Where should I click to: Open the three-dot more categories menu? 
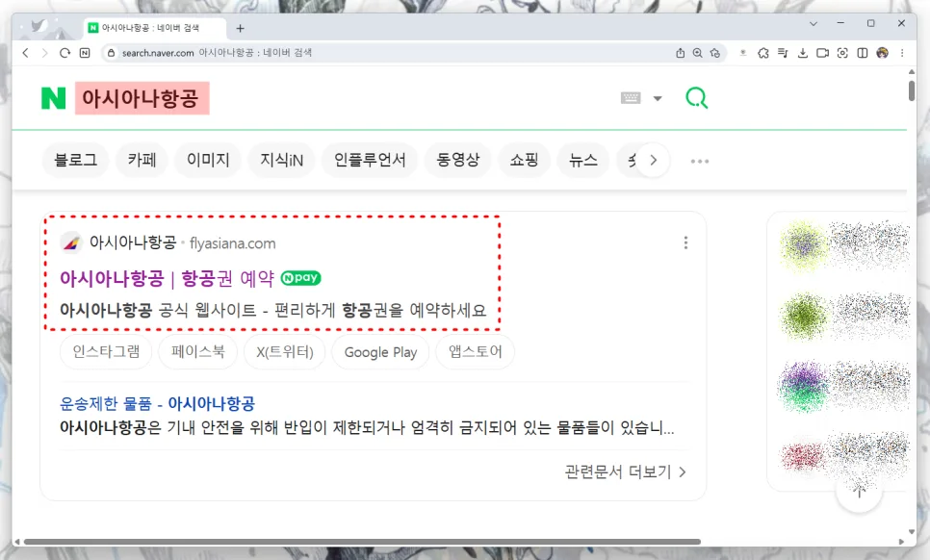[x=700, y=161]
